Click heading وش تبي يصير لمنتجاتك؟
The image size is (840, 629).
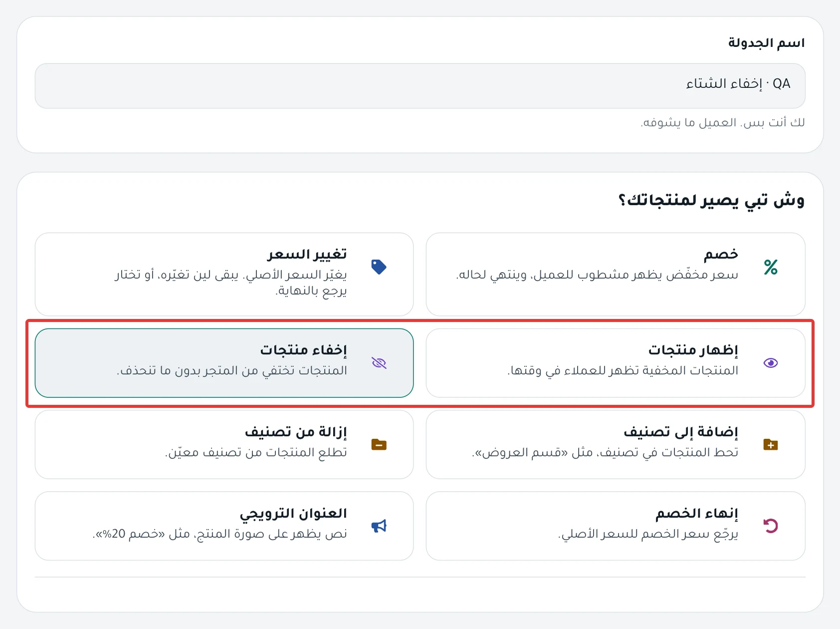point(711,200)
